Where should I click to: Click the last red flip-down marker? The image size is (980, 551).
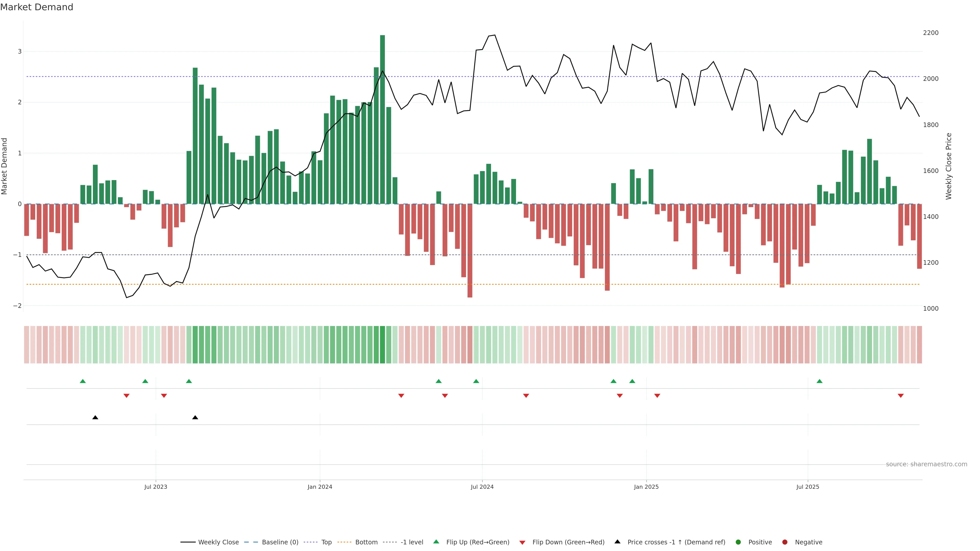(900, 396)
